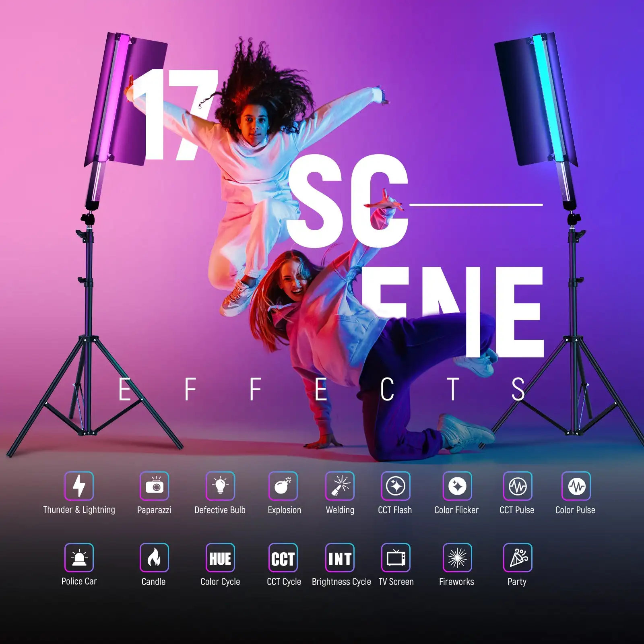Select the "CCT Pulse" label

coord(517,510)
